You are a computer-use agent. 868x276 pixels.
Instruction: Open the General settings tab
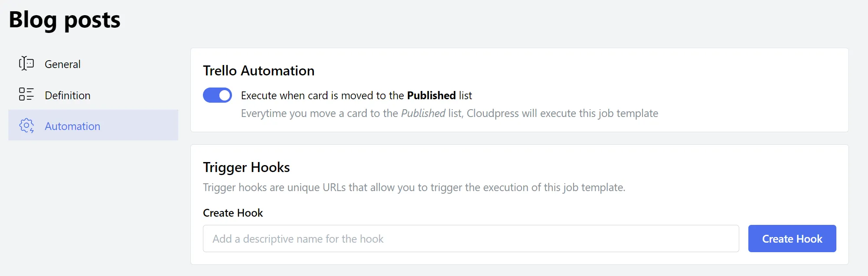[62, 64]
